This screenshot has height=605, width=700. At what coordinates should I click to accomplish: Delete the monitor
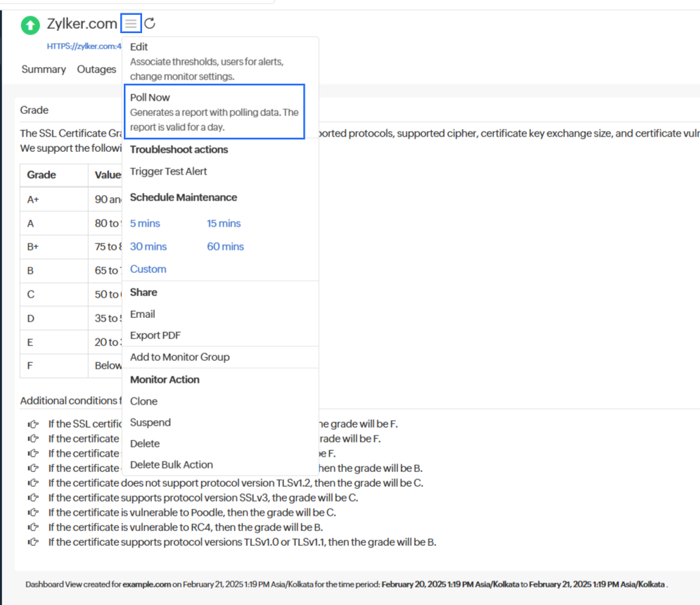pos(145,444)
